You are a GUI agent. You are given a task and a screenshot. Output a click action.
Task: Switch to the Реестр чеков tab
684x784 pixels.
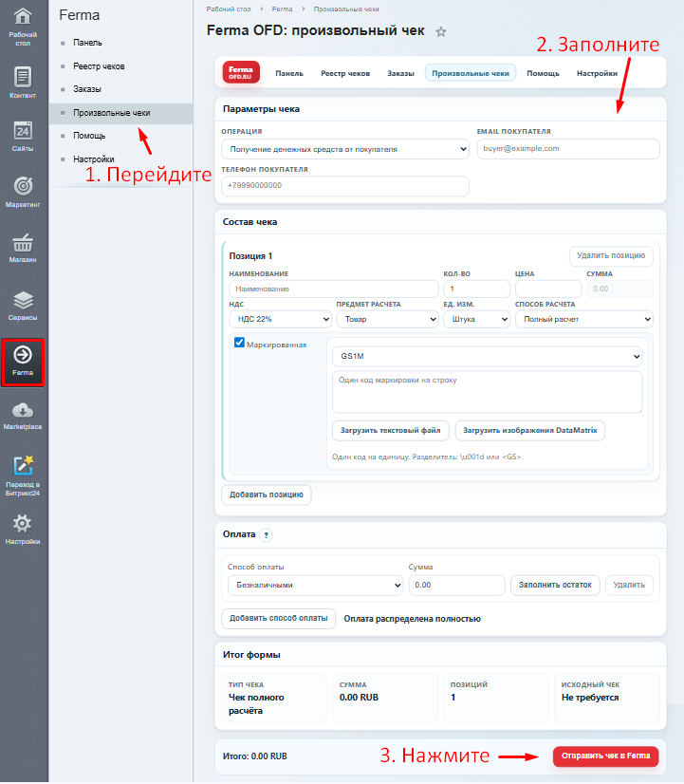pos(345,73)
